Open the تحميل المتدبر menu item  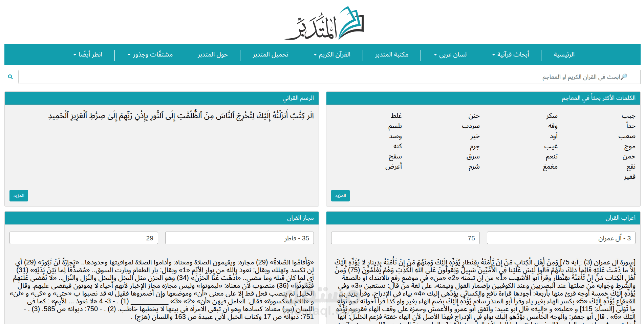[271, 55]
